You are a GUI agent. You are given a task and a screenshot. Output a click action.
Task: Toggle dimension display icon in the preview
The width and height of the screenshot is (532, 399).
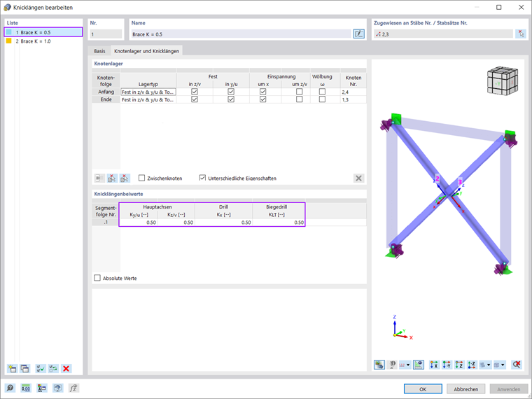click(419, 365)
